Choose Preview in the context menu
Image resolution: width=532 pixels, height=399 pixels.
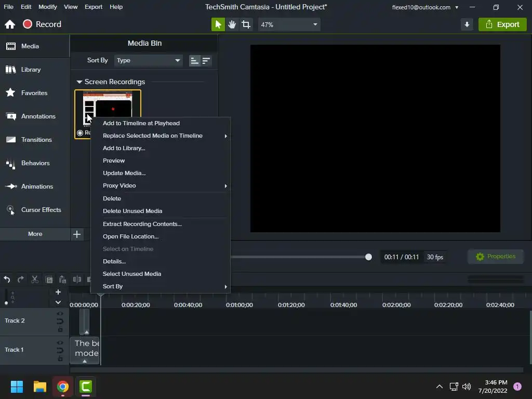pos(161,161)
